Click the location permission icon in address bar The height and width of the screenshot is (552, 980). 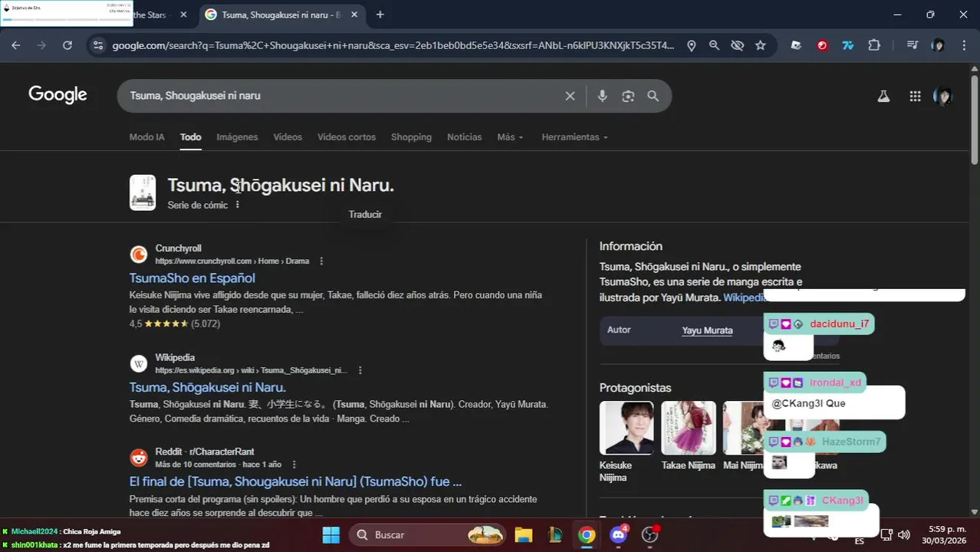[x=691, y=45]
